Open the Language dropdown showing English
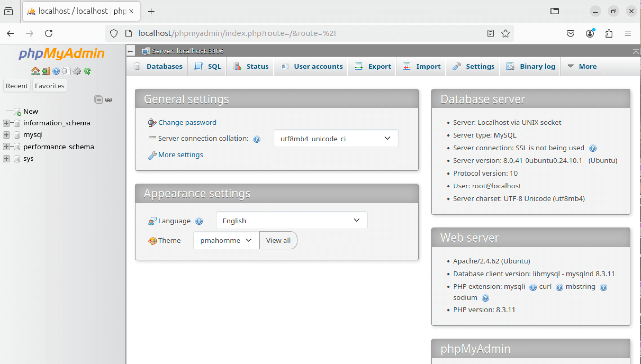 (x=291, y=220)
